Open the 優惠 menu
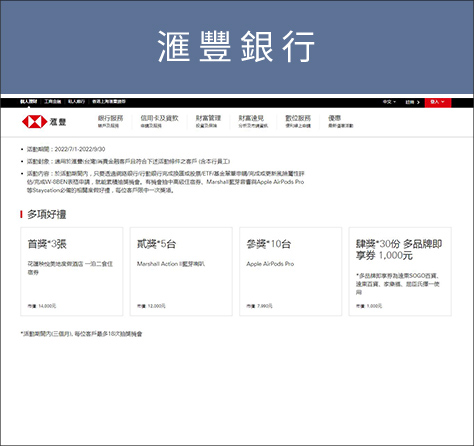The width and height of the screenshot is (474, 446). pos(340,121)
